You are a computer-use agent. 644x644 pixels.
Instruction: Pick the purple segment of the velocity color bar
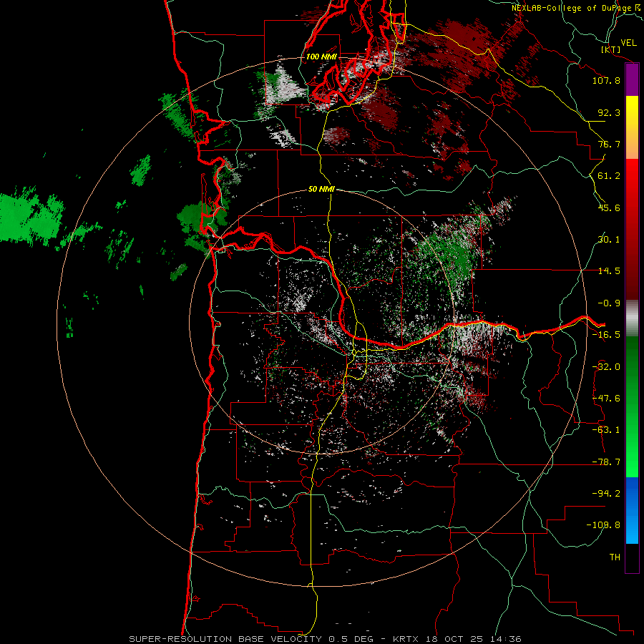pos(632,80)
